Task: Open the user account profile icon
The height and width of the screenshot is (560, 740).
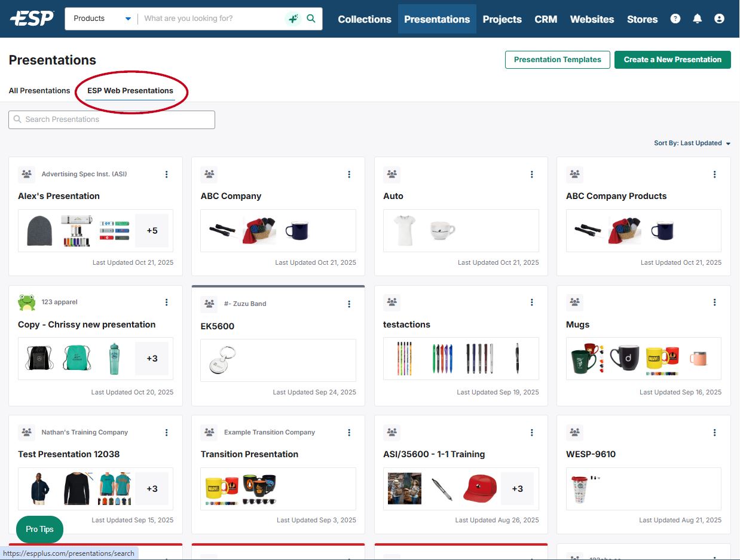Action: pyautogui.click(x=719, y=19)
